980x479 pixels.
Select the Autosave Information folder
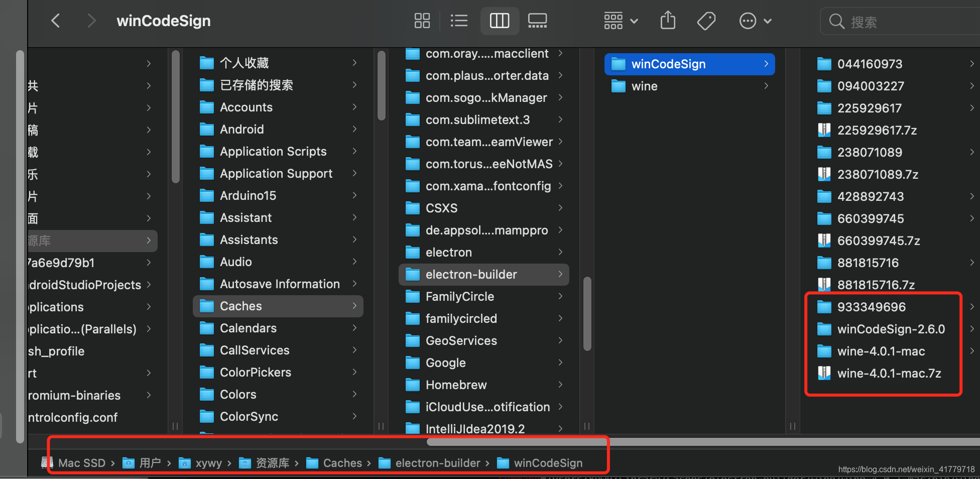[278, 284]
